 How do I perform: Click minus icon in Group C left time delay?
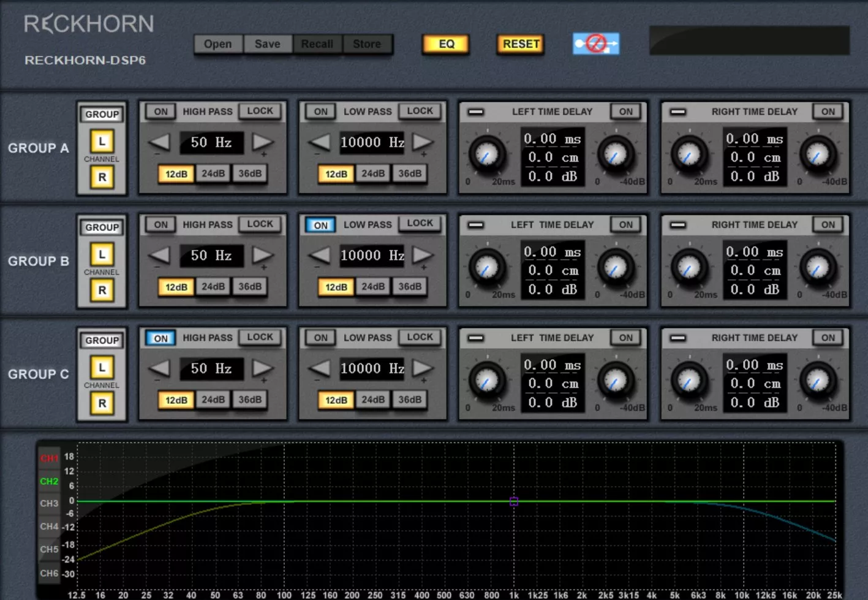(476, 338)
